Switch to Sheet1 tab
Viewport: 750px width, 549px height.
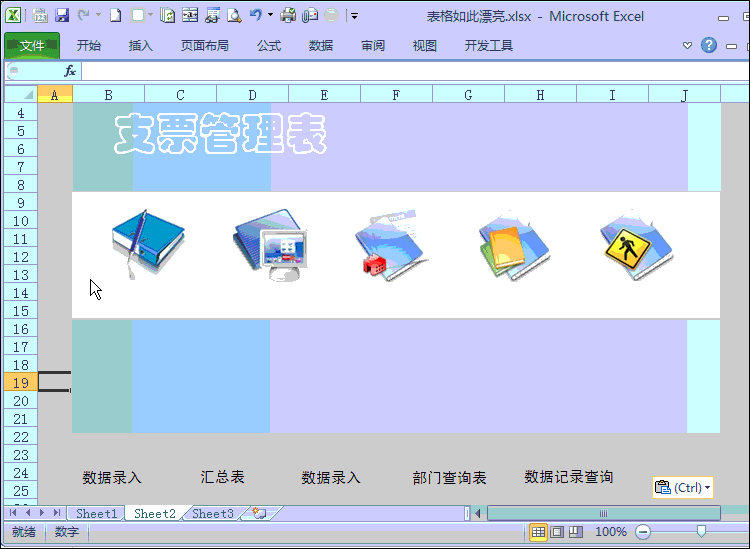pos(96,514)
